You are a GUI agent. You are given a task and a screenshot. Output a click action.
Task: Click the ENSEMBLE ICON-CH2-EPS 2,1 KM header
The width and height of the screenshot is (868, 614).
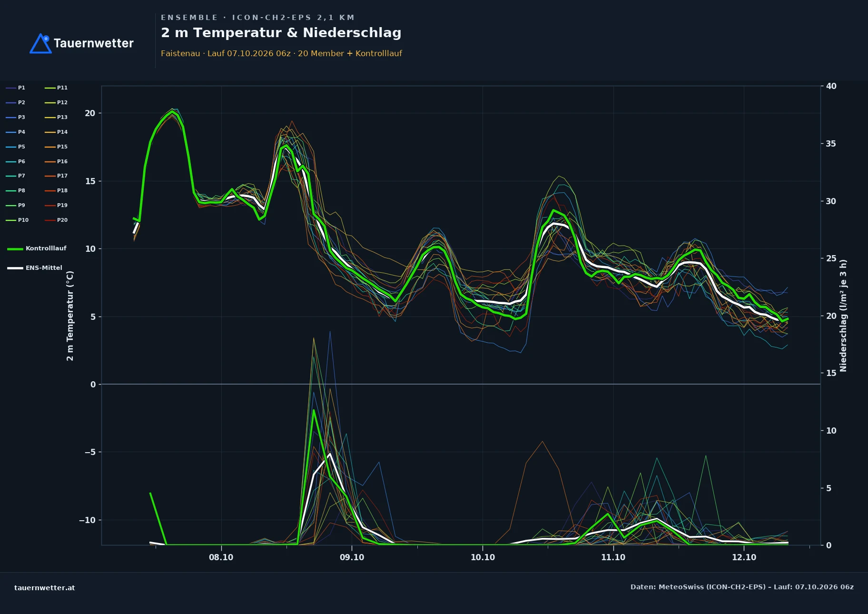(258, 18)
